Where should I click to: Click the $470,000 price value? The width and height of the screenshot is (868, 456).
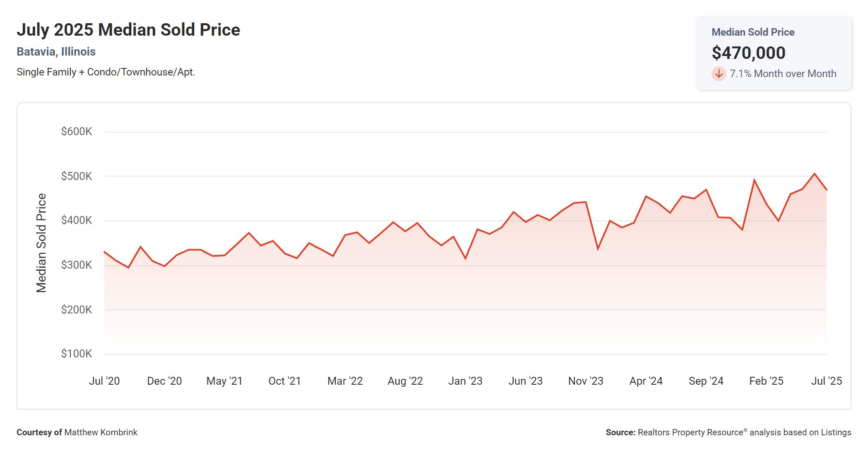point(748,53)
